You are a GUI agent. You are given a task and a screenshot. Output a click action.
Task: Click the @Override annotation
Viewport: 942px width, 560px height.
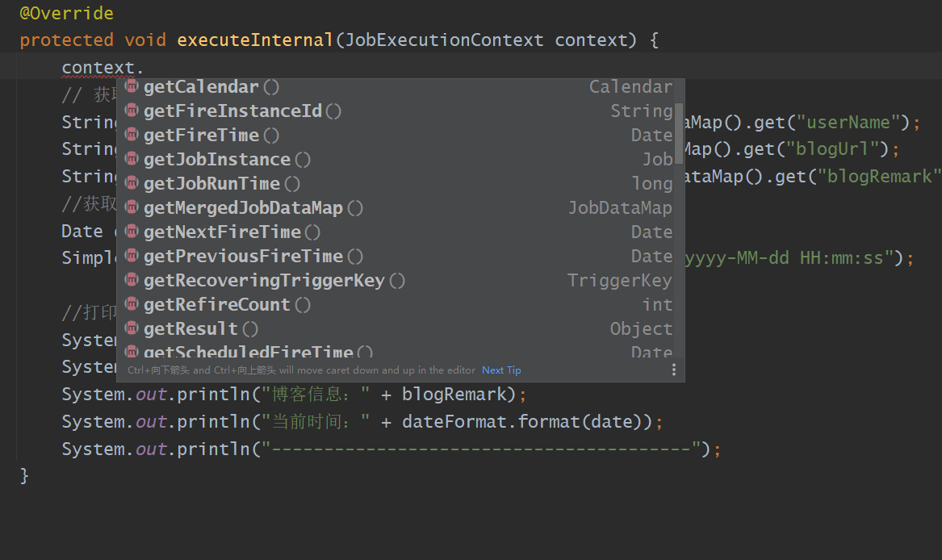(x=66, y=14)
